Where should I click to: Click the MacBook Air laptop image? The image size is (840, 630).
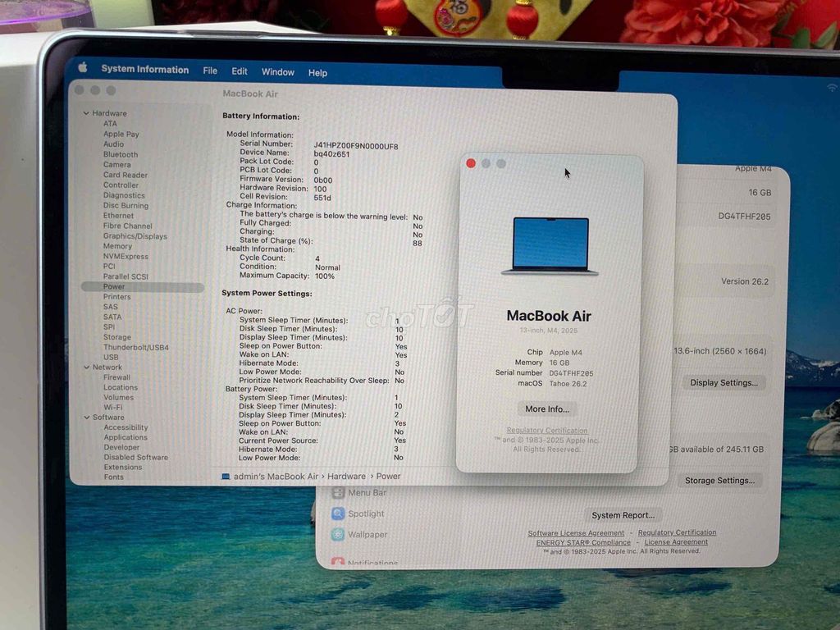[x=550, y=246]
